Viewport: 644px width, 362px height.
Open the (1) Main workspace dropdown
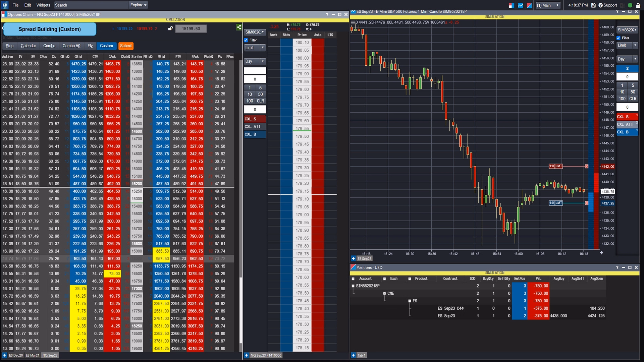[x=548, y=5]
